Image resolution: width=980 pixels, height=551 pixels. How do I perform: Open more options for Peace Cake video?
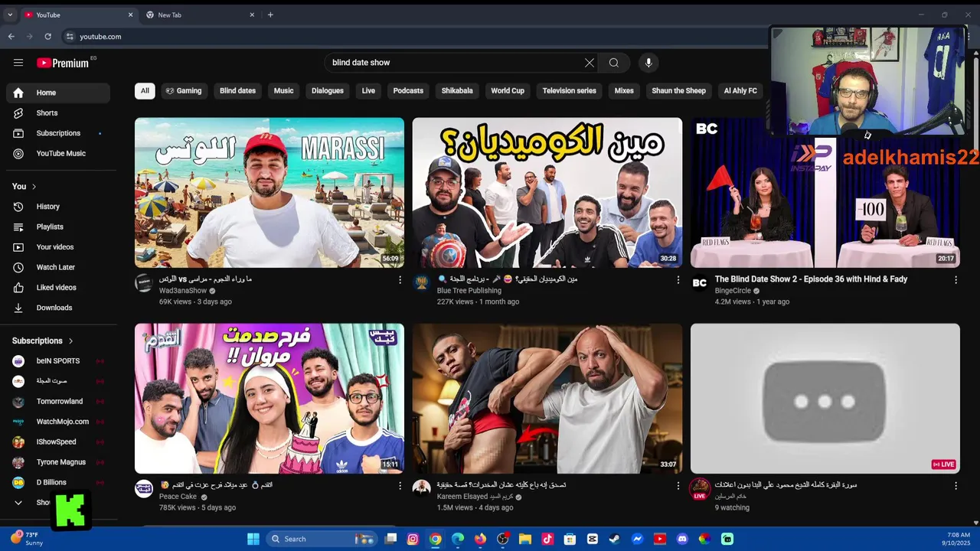(x=400, y=486)
